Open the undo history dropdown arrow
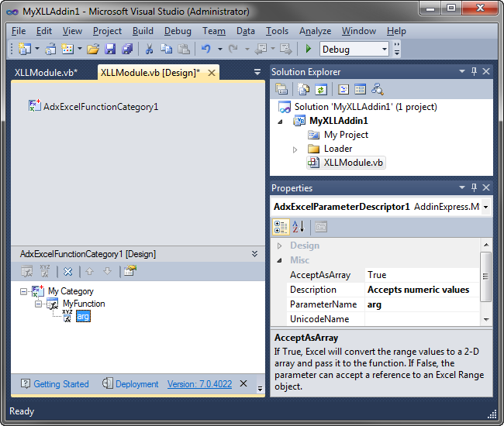The image size is (504, 426). click(220, 49)
